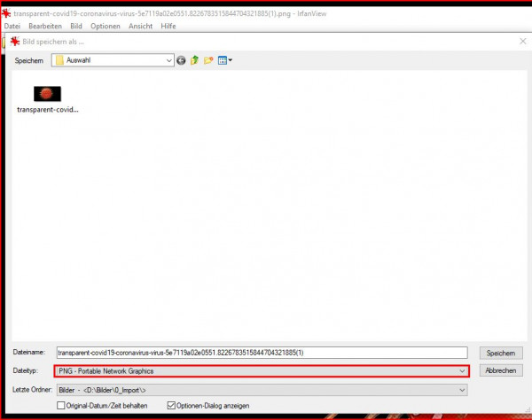Open the Bild menu
The width and height of the screenshot is (532, 420).
point(76,26)
